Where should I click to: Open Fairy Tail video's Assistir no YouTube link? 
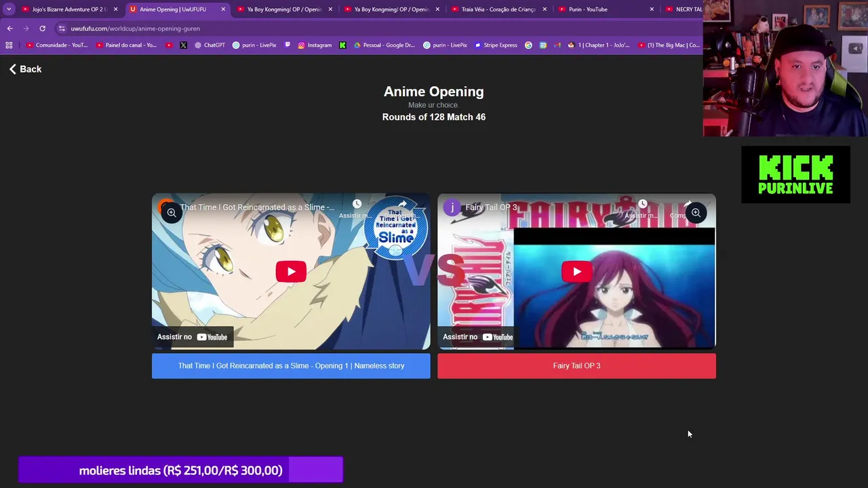pyautogui.click(x=478, y=337)
